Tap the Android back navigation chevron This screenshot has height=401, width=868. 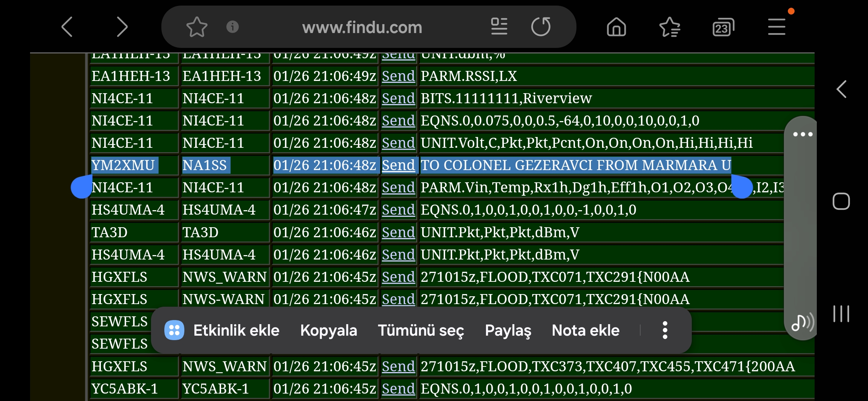point(841,89)
